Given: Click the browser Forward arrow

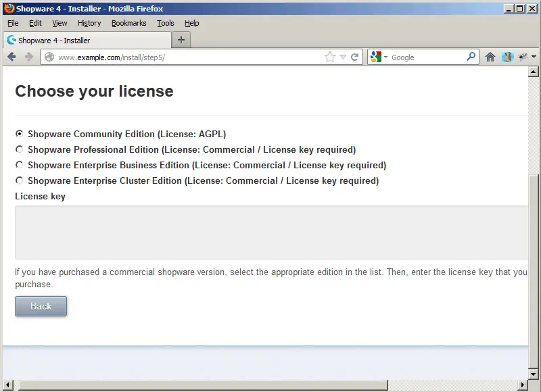Looking at the screenshot, I should (x=29, y=57).
